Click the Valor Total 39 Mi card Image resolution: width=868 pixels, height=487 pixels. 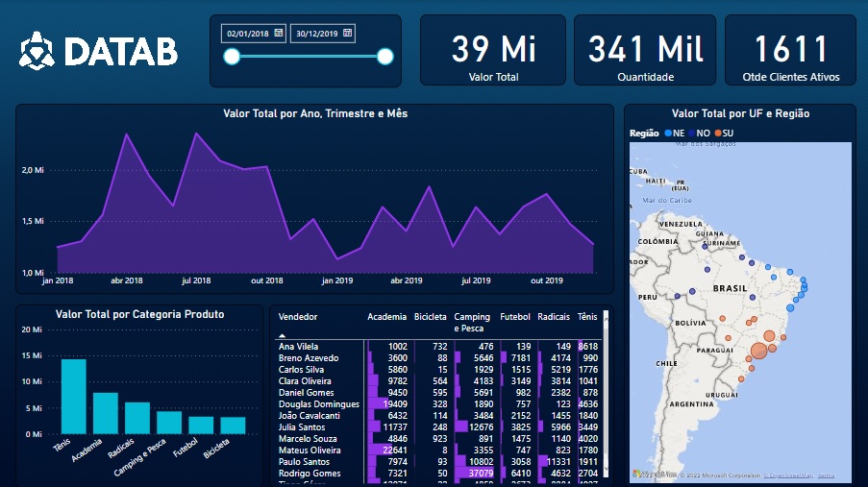pos(493,51)
